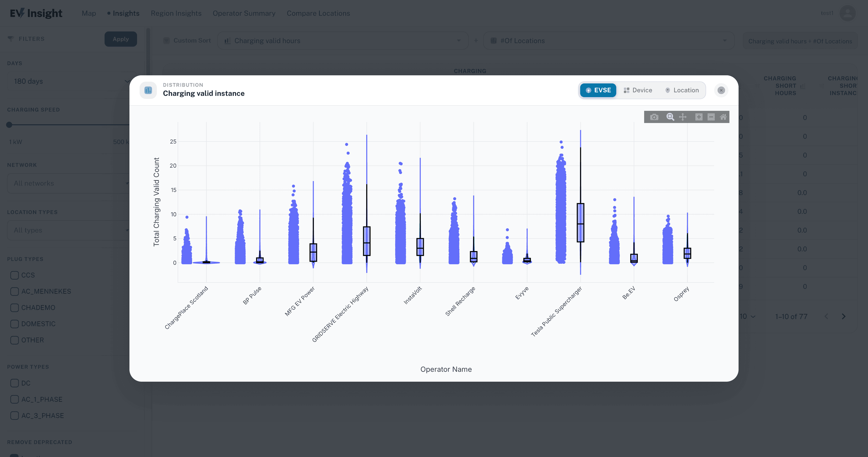Download plot as PNG camera icon
868x457 pixels.
tap(654, 117)
